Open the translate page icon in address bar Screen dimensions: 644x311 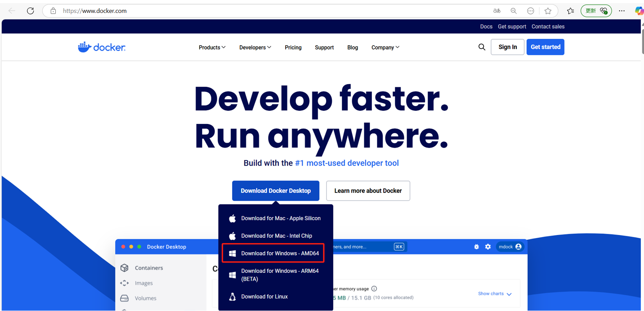click(x=497, y=11)
